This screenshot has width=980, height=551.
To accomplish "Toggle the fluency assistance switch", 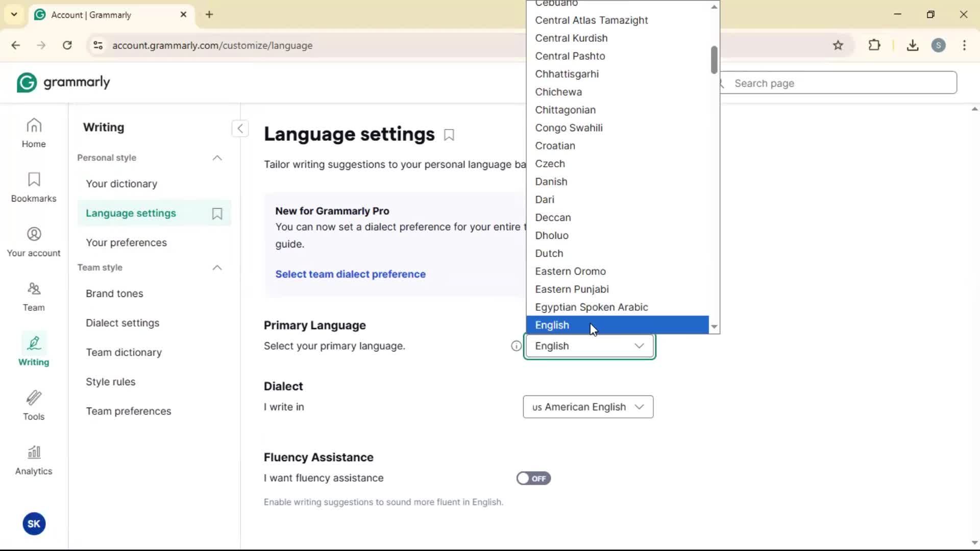I will (533, 479).
